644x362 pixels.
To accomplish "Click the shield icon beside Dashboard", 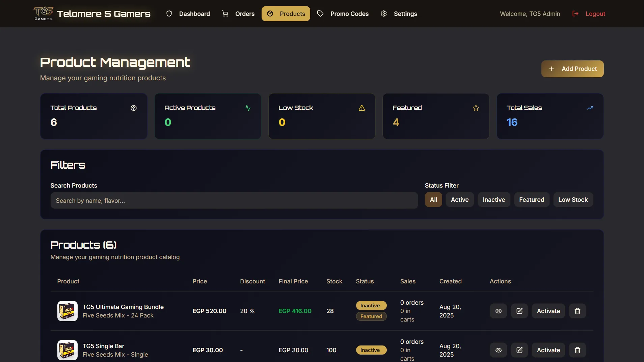I will pos(169,13).
